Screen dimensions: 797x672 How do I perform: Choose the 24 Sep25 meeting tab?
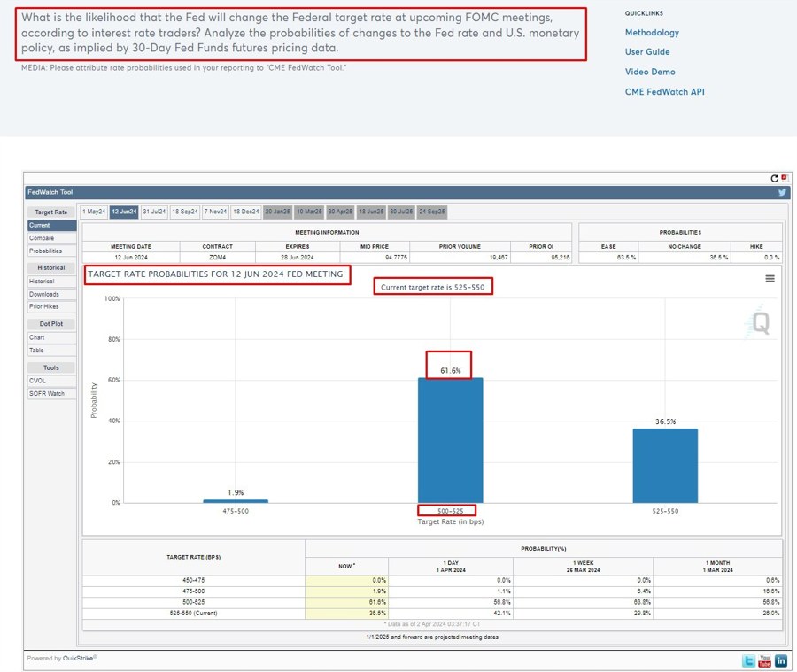point(432,212)
